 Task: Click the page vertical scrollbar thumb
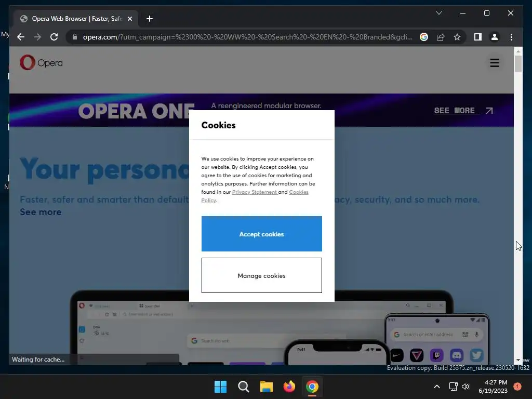coord(518,63)
